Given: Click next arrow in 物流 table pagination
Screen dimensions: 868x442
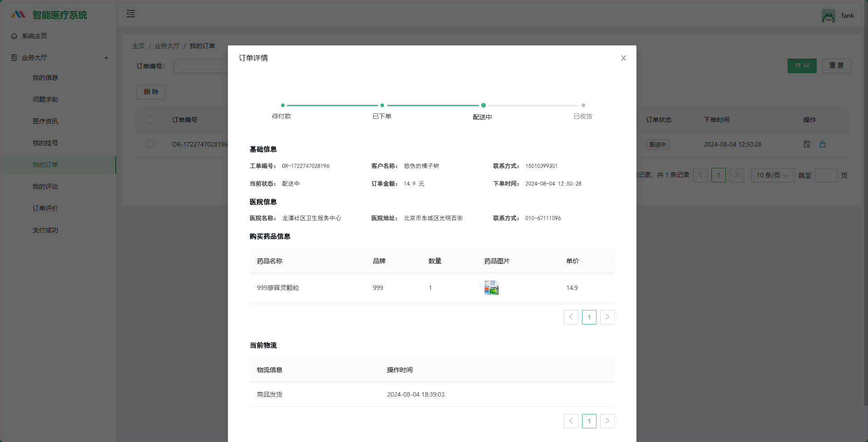Looking at the screenshot, I should tap(607, 421).
